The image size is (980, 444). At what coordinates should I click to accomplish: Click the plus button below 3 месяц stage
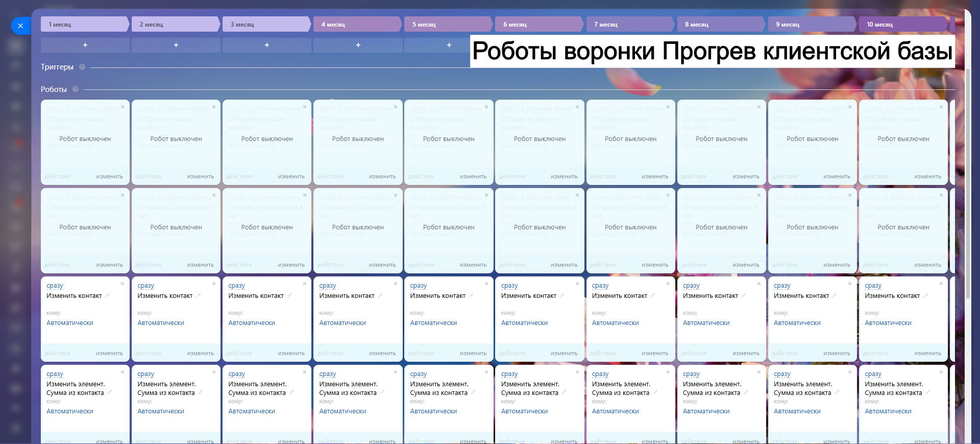pos(266,45)
